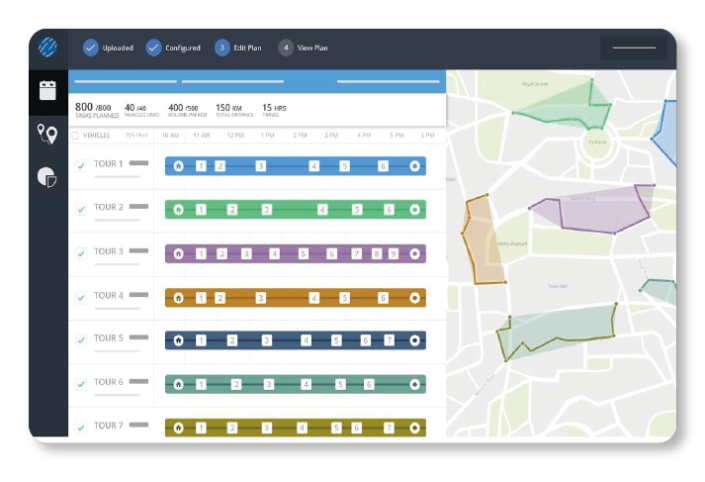Check the Vehicles select-all checkbox
This screenshot has width=705, height=482.
coord(75,136)
